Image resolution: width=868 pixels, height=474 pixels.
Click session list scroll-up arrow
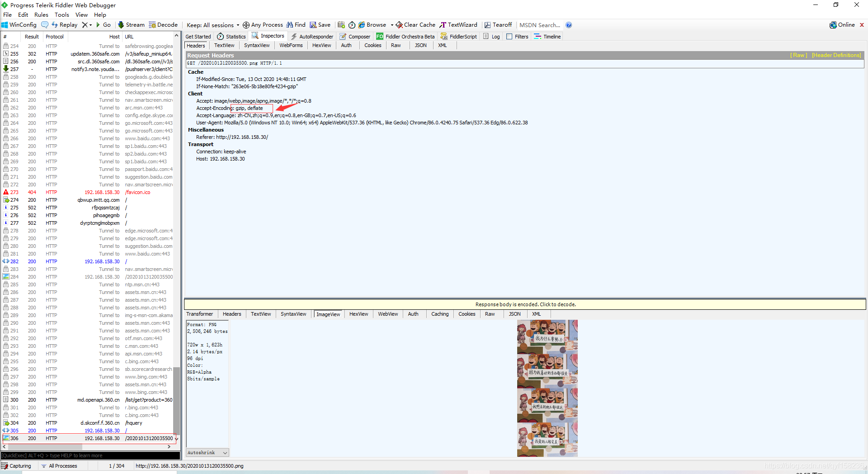click(x=177, y=37)
